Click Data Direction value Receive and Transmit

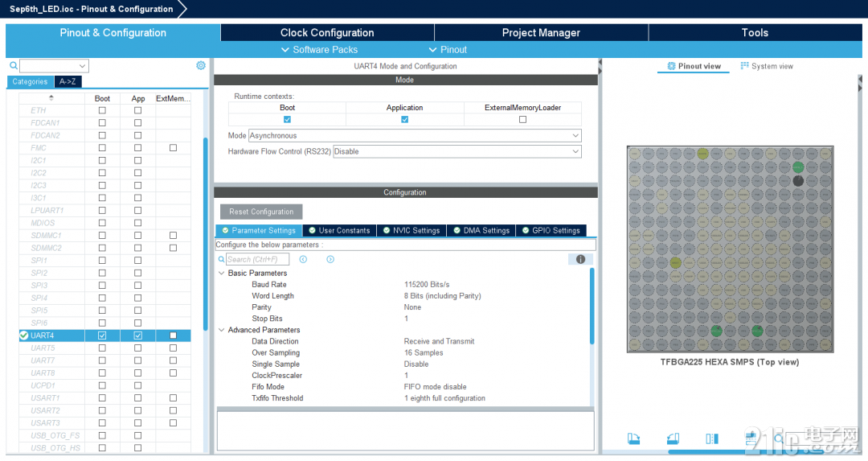click(x=439, y=341)
